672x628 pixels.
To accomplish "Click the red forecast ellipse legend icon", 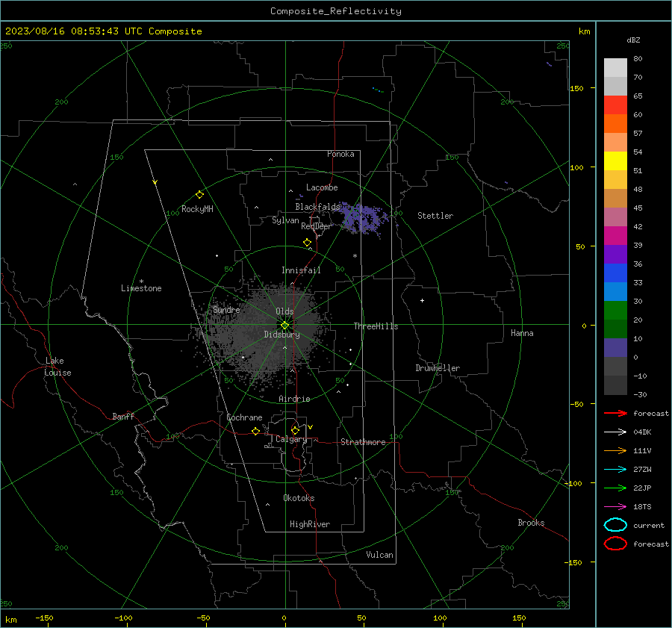I will pos(615,544).
